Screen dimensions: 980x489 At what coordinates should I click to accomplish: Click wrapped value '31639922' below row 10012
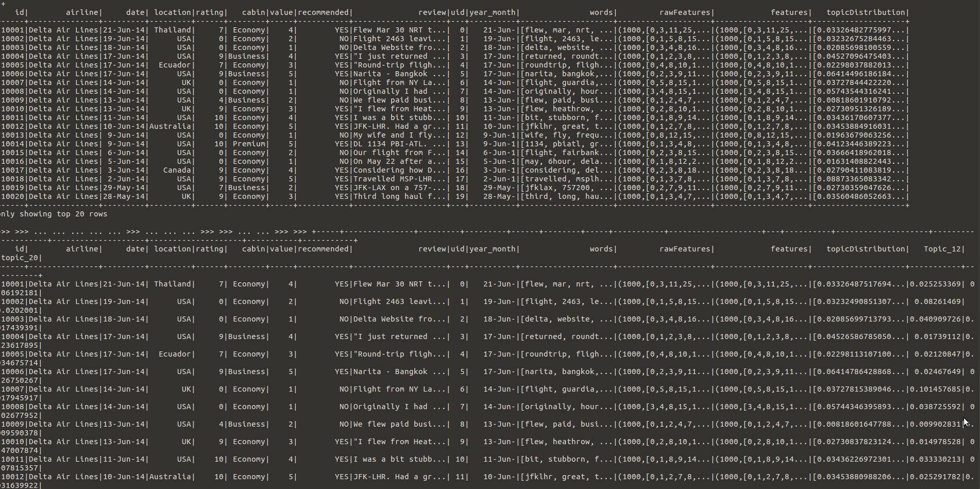tap(19, 485)
